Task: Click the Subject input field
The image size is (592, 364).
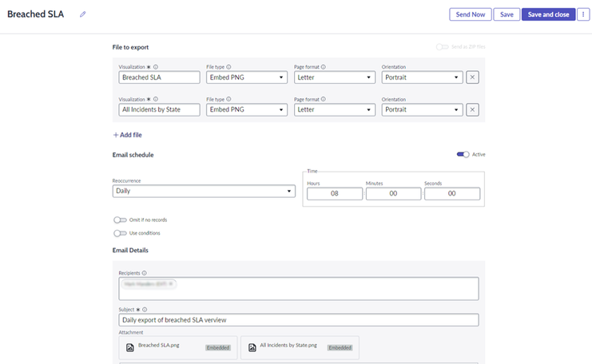Action: click(x=299, y=320)
